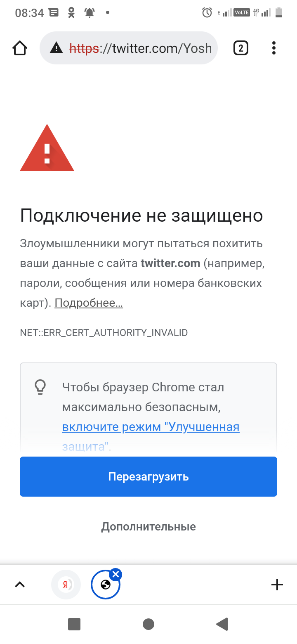The width and height of the screenshot is (297, 644).
Task: Follow the включите режим "Улучшенная защита" link
Action: click(151, 436)
